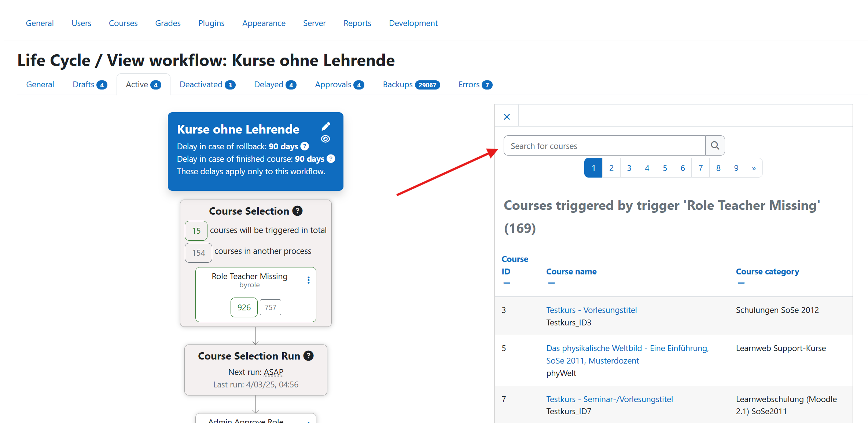This screenshot has width=868, height=423.
Task: Click Course Selection help question mark
Action: click(297, 211)
